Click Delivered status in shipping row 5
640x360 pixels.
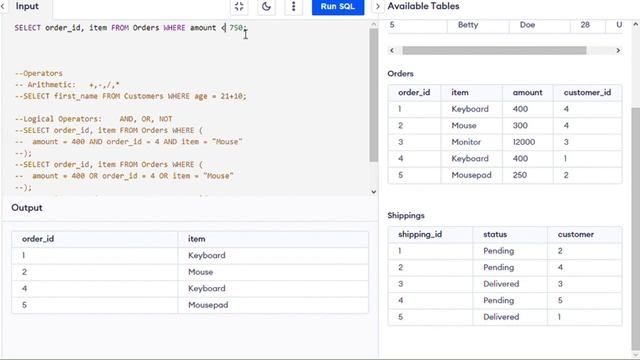tap(501, 317)
